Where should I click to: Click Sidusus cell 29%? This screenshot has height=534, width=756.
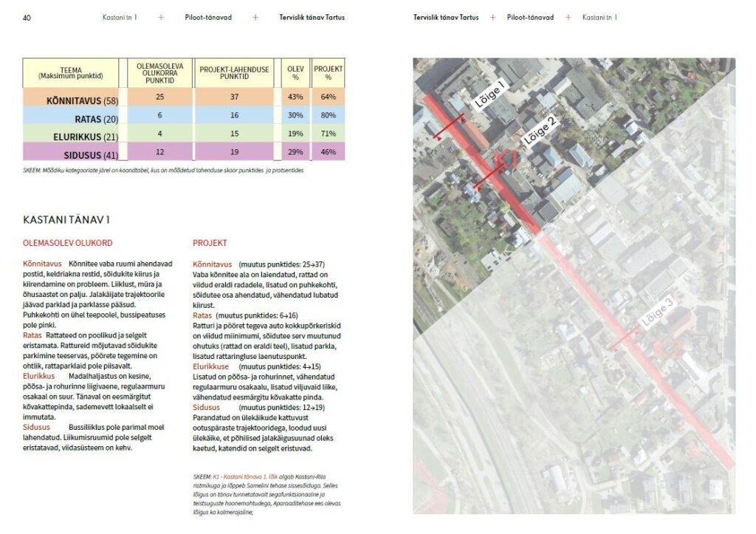295,152
